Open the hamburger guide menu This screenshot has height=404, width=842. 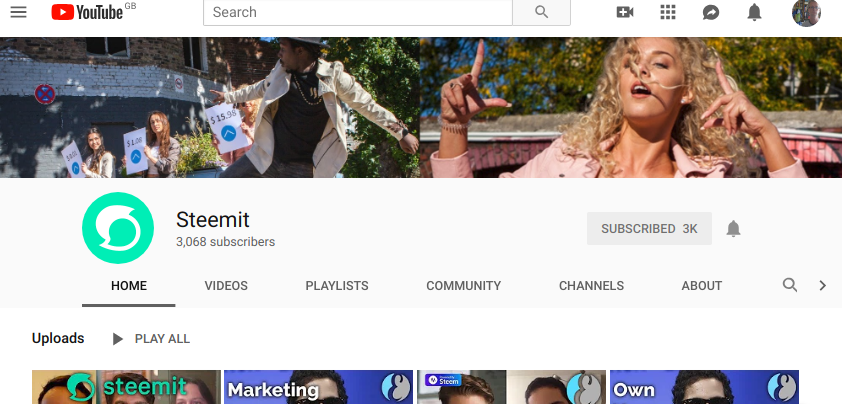18,12
